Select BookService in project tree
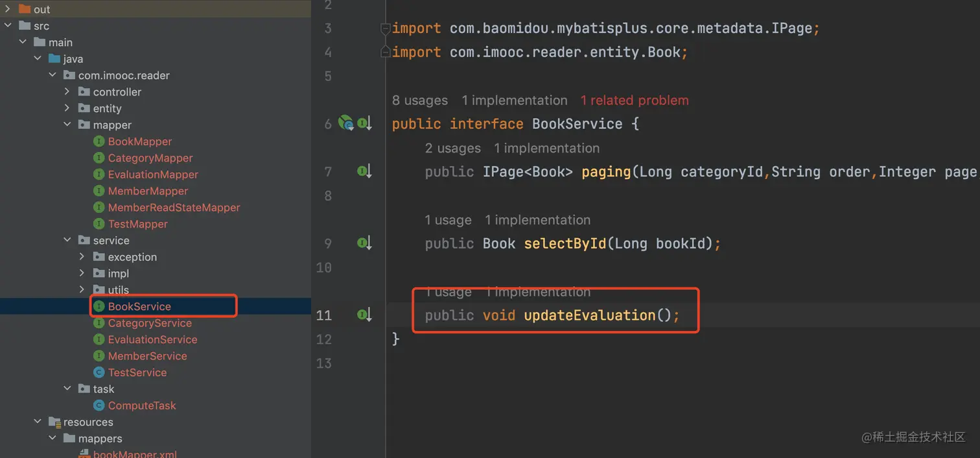The width and height of the screenshot is (980, 458). (x=139, y=306)
